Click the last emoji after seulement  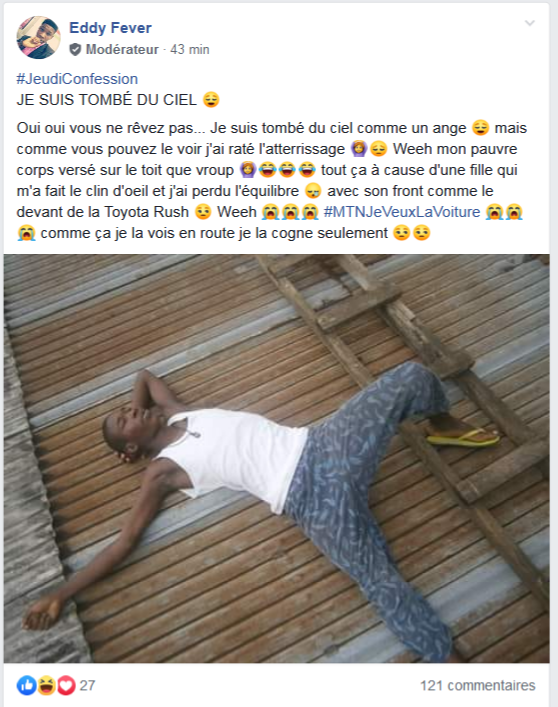click(422, 233)
